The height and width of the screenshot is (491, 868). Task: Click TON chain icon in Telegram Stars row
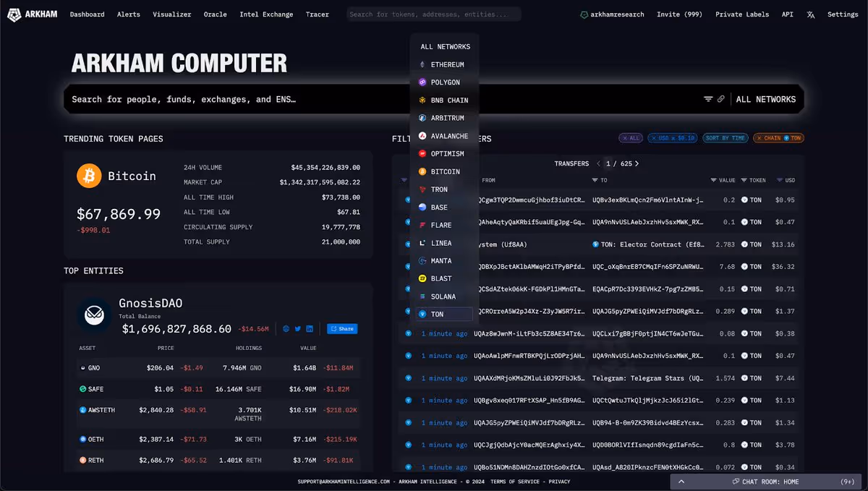407,378
